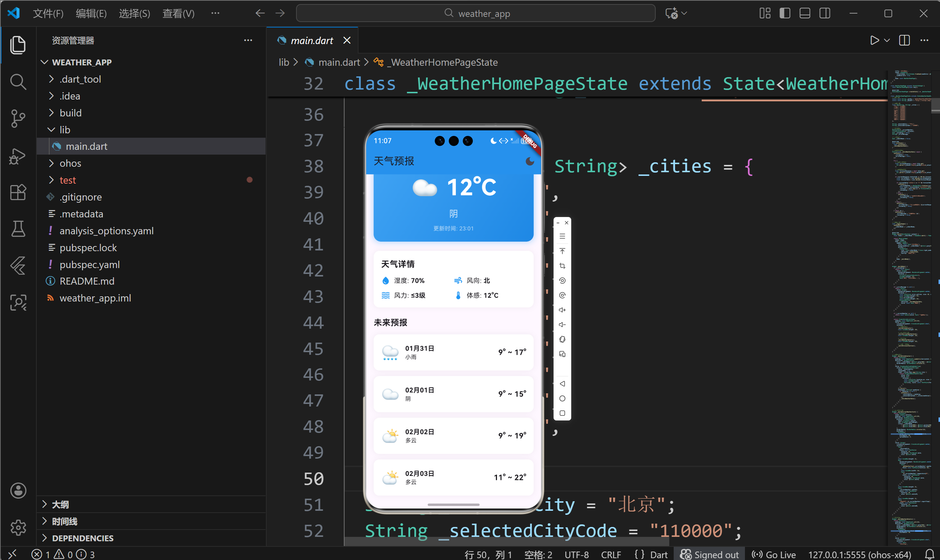This screenshot has height=560, width=940.
Task: Select the main.dart editor tab
Action: (312, 40)
